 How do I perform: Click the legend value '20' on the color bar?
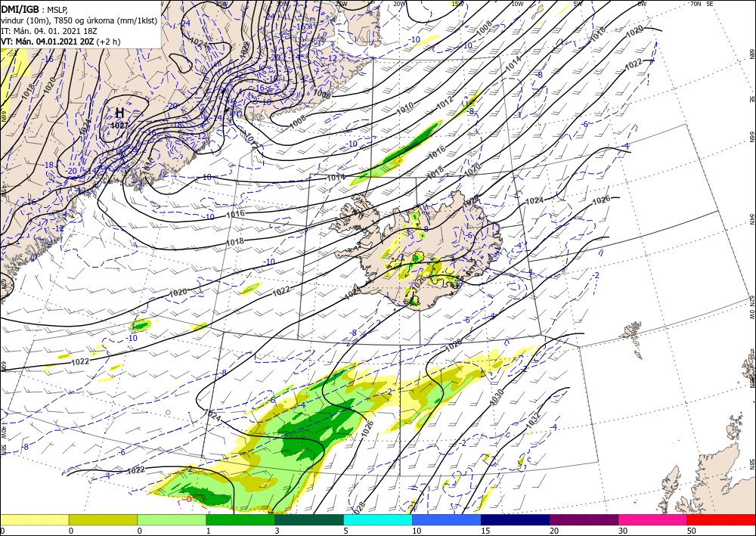[553, 531]
